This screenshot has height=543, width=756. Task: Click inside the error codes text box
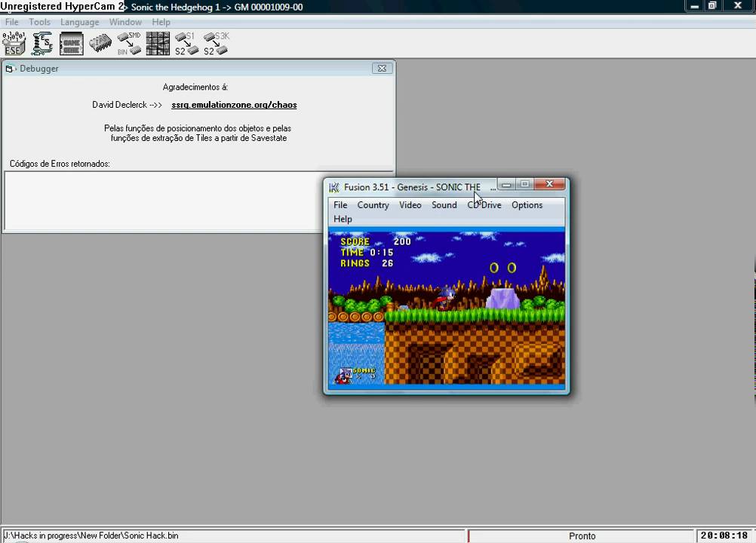[164, 201]
